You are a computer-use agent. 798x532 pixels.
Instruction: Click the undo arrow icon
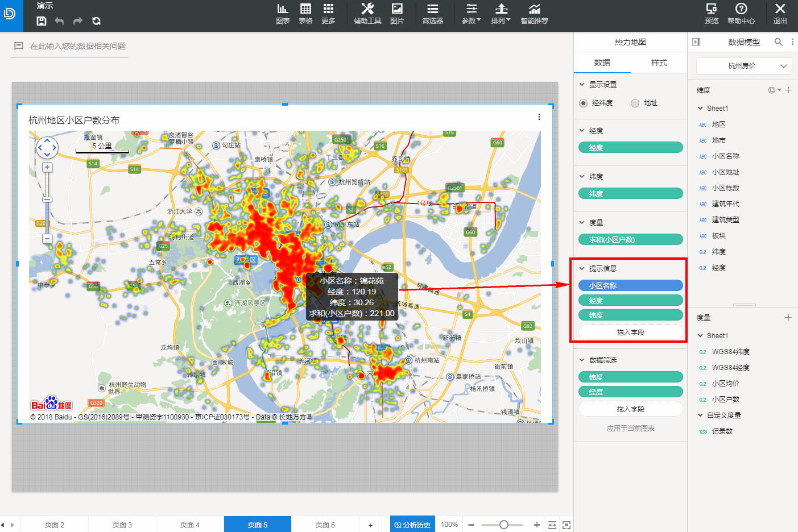coord(59,21)
